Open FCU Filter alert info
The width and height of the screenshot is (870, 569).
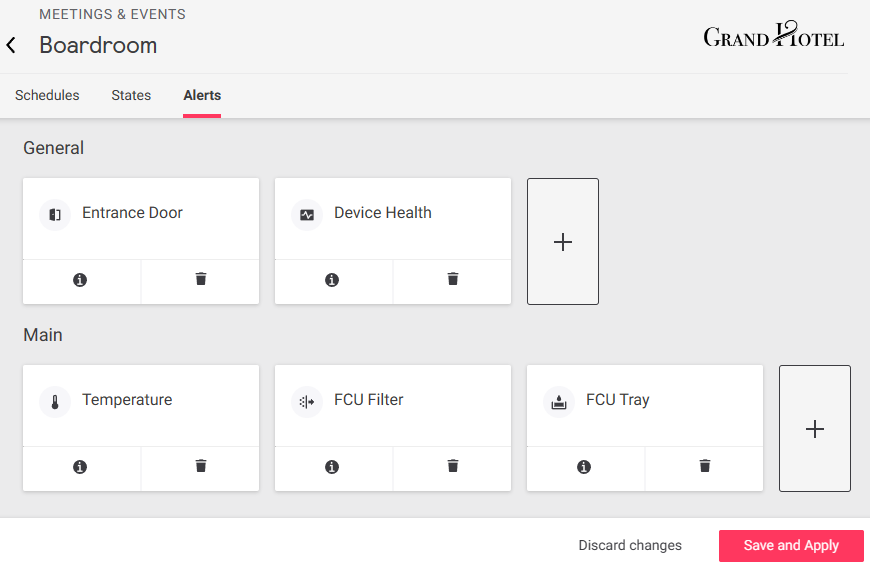point(332,467)
